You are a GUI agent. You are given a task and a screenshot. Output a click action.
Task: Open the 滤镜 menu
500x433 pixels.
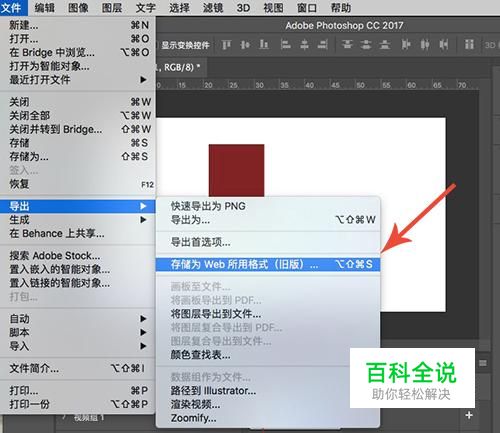click(213, 7)
